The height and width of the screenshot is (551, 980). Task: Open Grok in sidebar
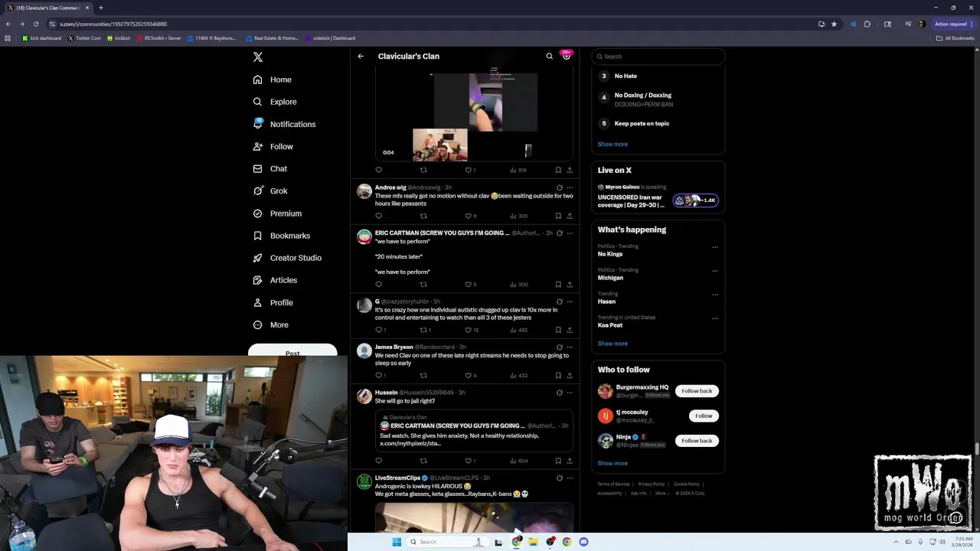click(270, 191)
